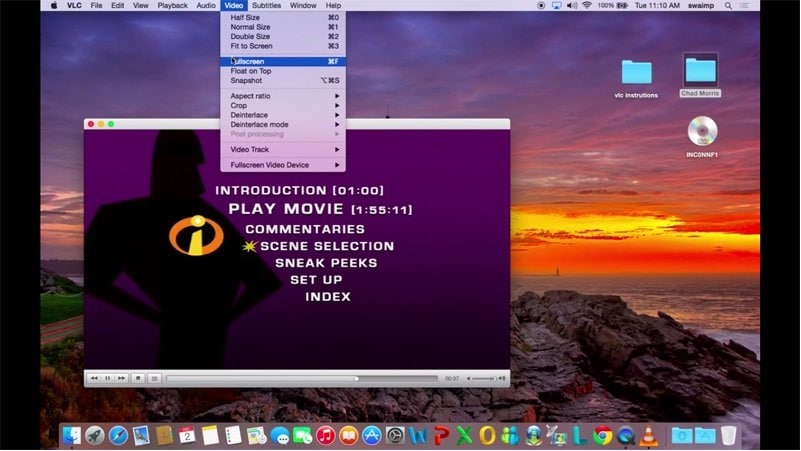The height and width of the screenshot is (451, 801).
Task: Open the Window menu
Action: [303, 6]
